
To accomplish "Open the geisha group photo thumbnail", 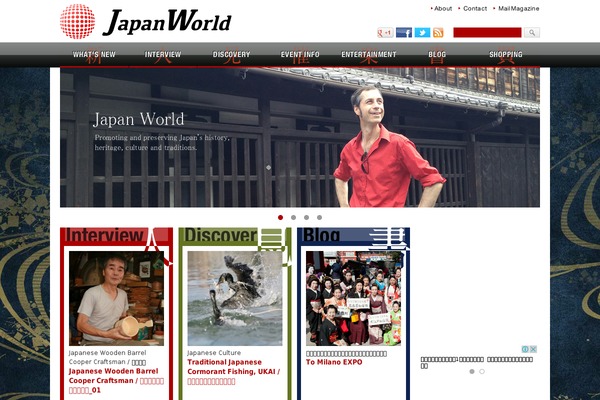I will tap(354, 299).
